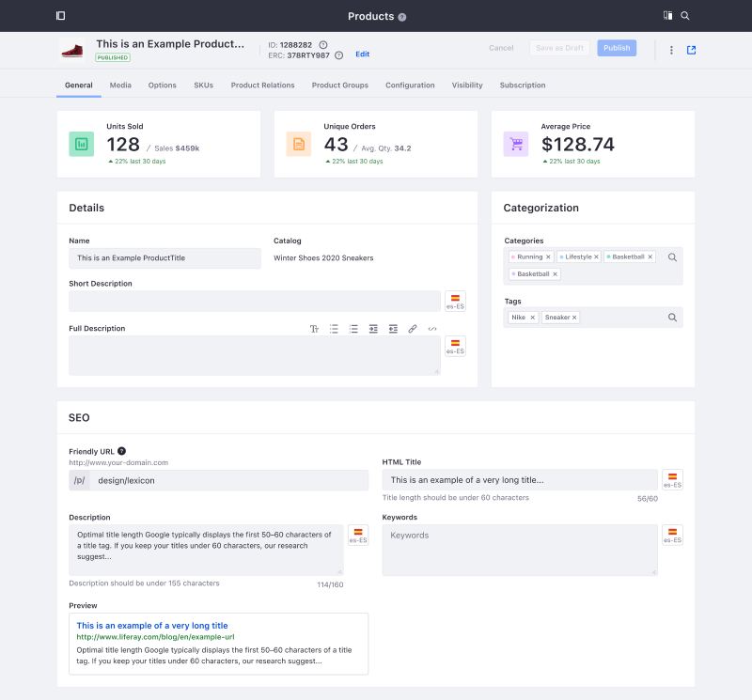Insert a link using the editor link icon
The image size is (752, 700).
click(x=413, y=329)
